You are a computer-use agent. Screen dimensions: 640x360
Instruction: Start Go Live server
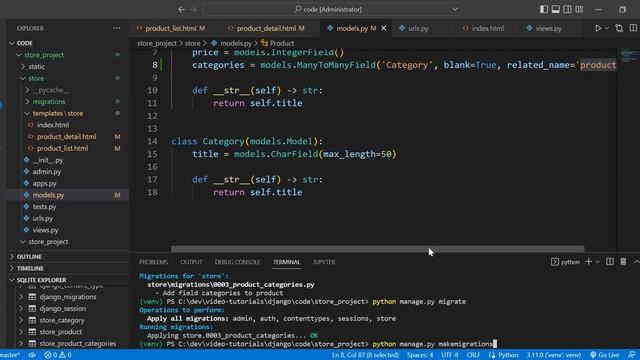pyautogui.click(x=604, y=355)
